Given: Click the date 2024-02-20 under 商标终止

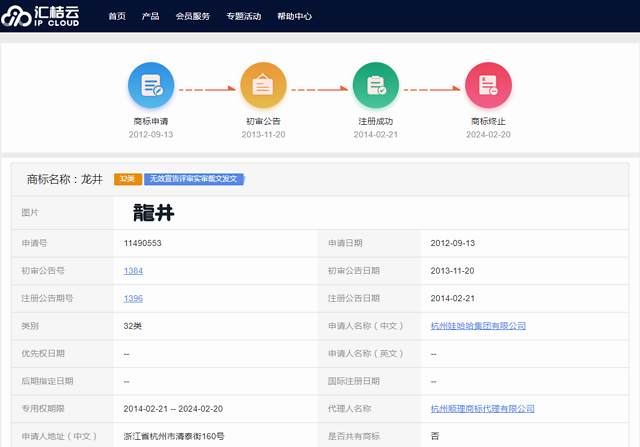Looking at the screenshot, I should point(488,134).
